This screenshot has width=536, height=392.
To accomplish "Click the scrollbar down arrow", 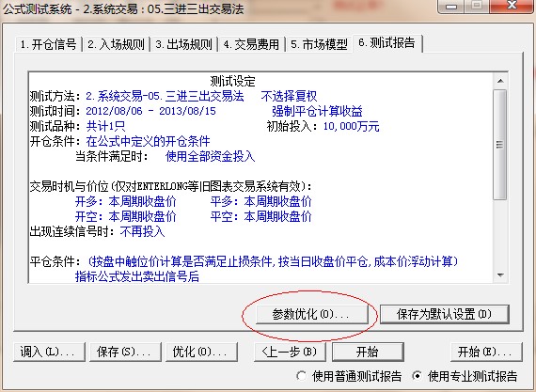I will pyautogui.click(x=500, y=275).
